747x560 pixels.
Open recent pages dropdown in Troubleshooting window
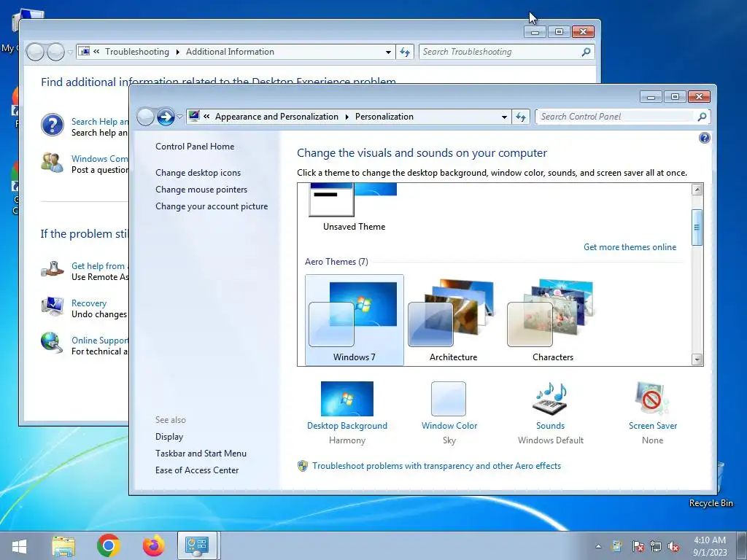click(70, 52)
